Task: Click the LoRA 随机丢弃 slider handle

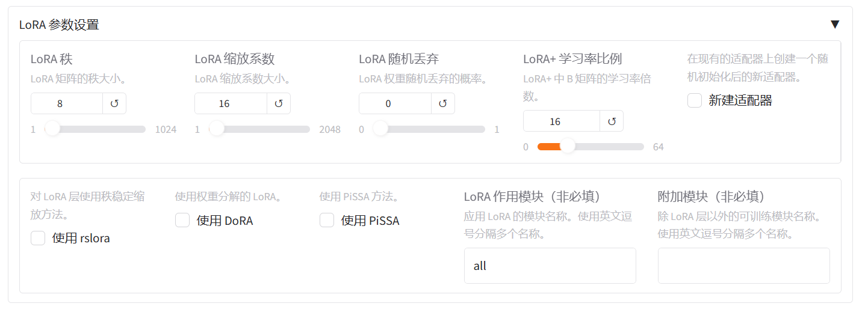Action: (380, 129)
